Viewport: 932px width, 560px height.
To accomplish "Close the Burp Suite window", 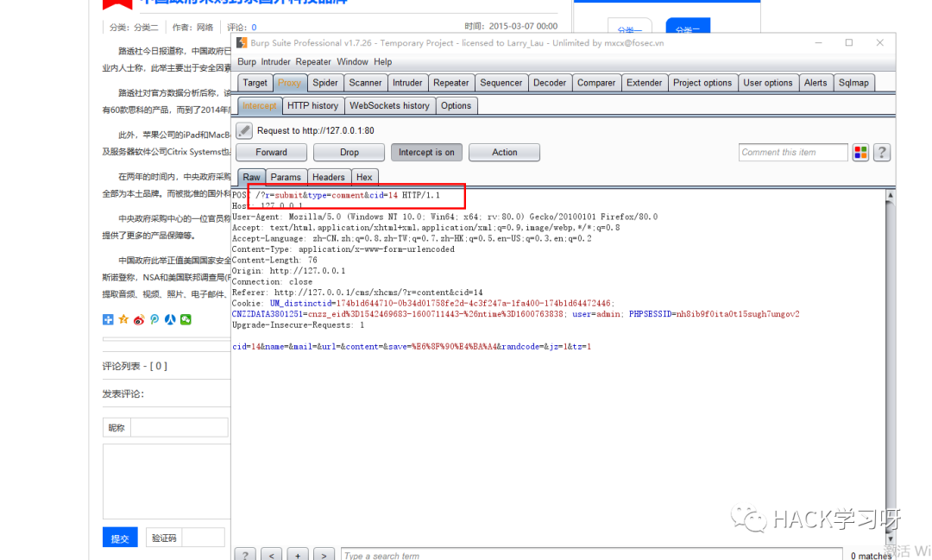I will [879, 43].
